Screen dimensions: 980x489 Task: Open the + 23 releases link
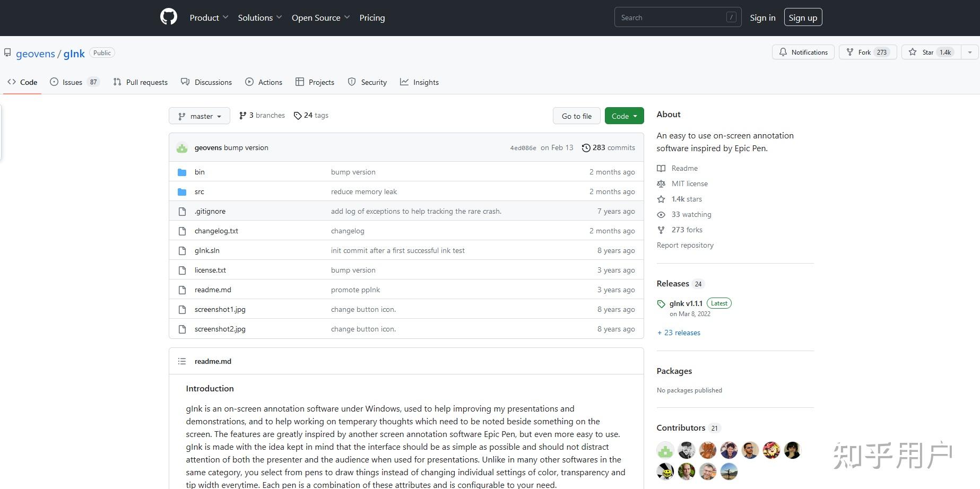pyautogui.click(x=679, y=333)
